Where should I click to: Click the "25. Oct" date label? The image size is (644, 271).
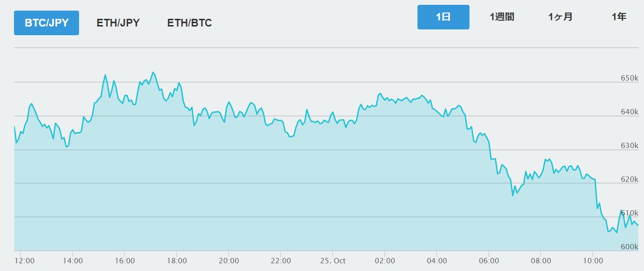(x=333, y=261)
